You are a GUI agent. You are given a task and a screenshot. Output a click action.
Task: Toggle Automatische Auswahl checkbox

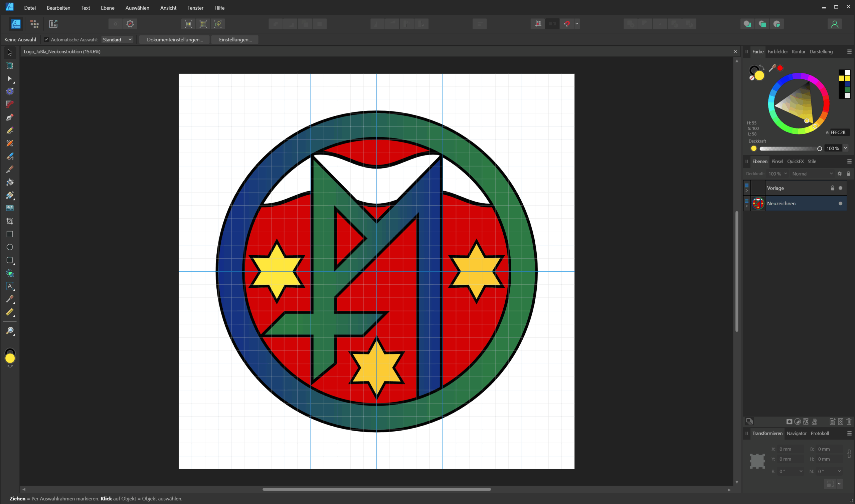[x=46, y=39]
